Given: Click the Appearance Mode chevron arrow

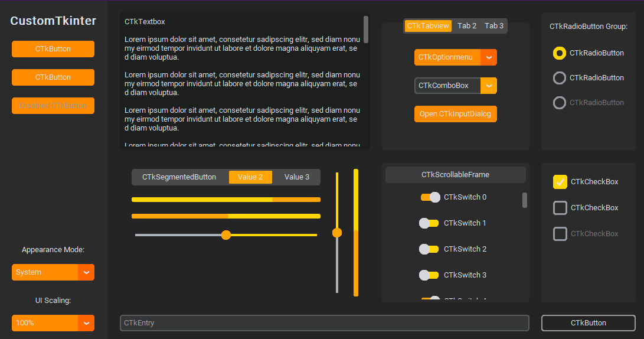Looking at the screenshot, I should click(86, 272).
